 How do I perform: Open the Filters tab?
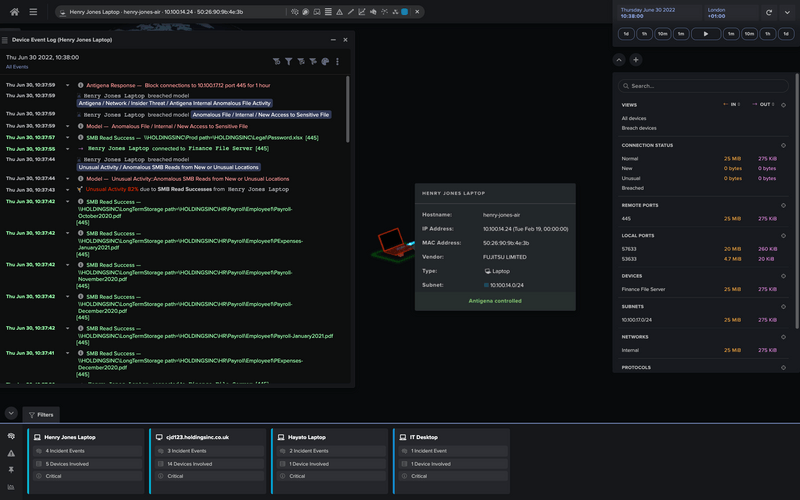(x=41, y=414)
